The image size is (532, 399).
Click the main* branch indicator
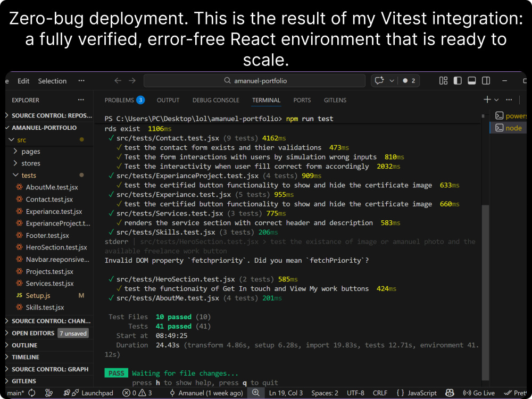pos(15,393)
